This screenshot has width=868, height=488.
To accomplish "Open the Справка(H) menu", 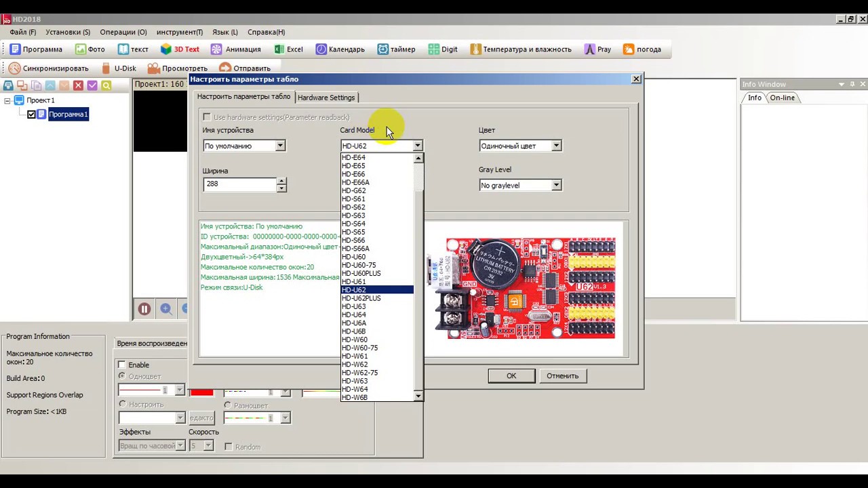I will click(266, 32).
